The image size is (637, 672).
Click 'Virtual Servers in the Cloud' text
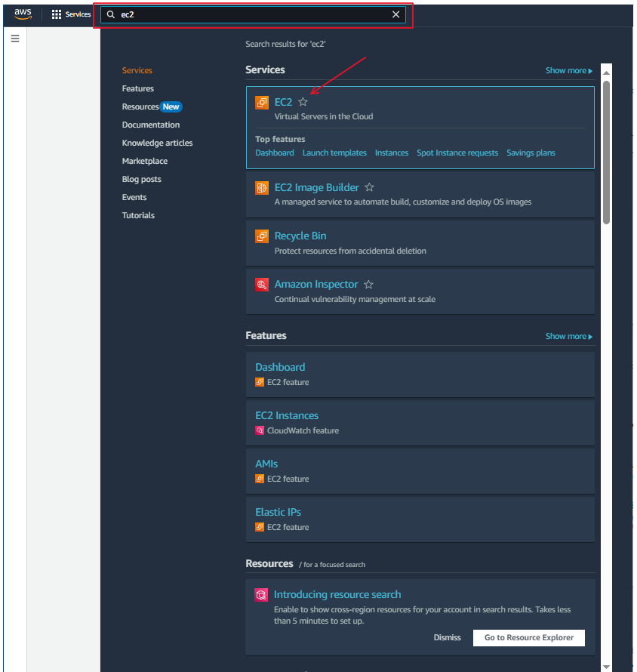pos(324,116)
